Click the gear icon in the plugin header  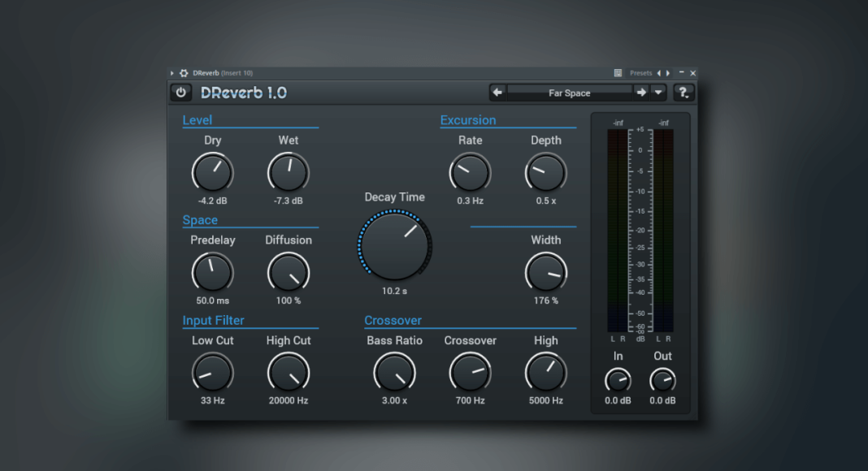tap(182, 73)
